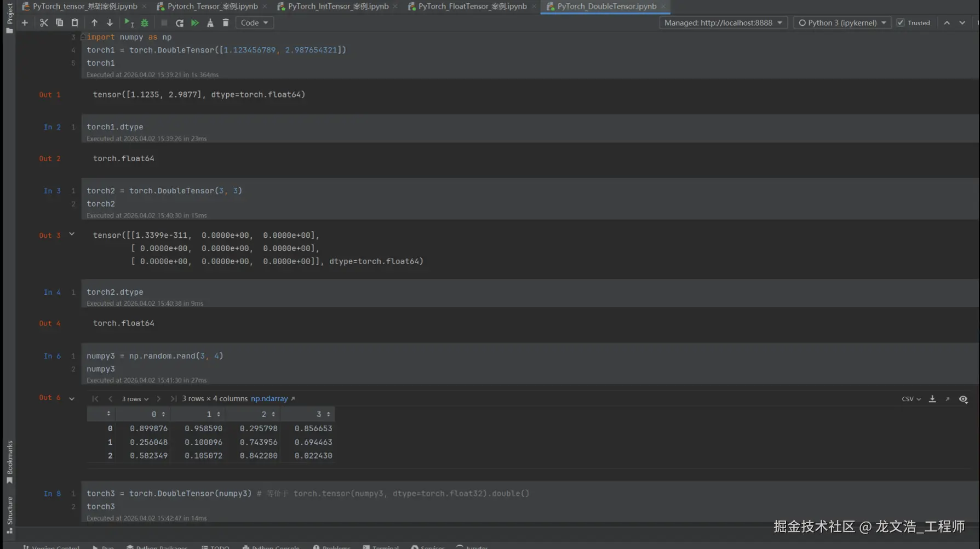This screenshot has width=980, height=549.
Task: Switch to PyTorch_IntTensor_案例.ipynb tab
Action: [338, 6]
